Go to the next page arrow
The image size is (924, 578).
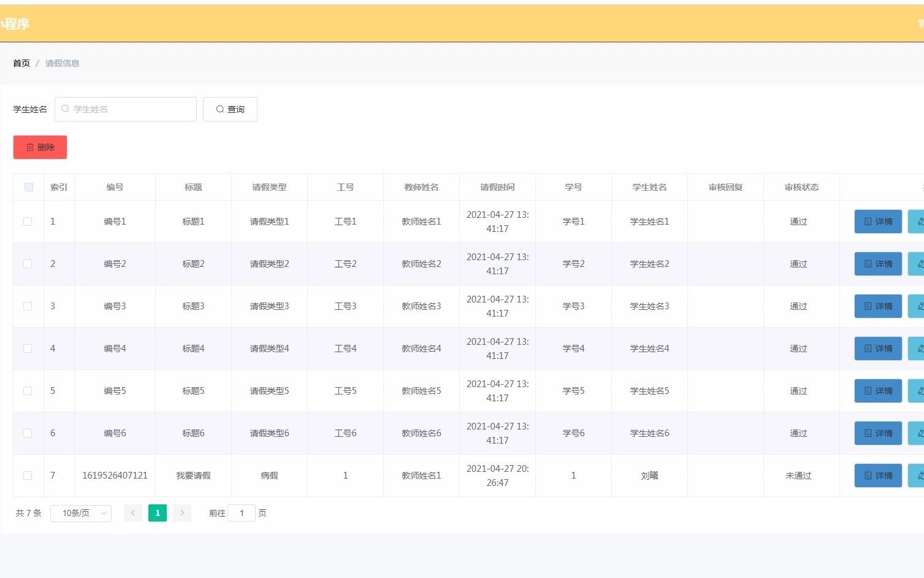pyautogui.click(x=182, y=513)
